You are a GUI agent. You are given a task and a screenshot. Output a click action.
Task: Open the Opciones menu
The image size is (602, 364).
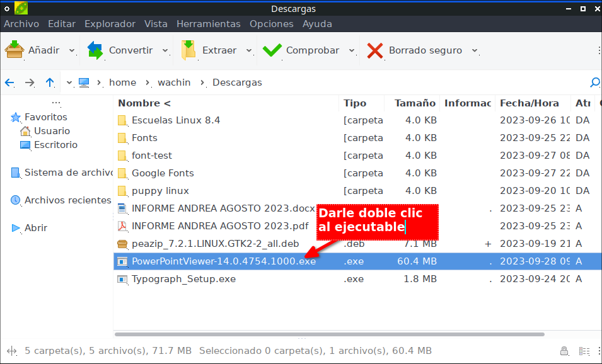coord(272,24)
